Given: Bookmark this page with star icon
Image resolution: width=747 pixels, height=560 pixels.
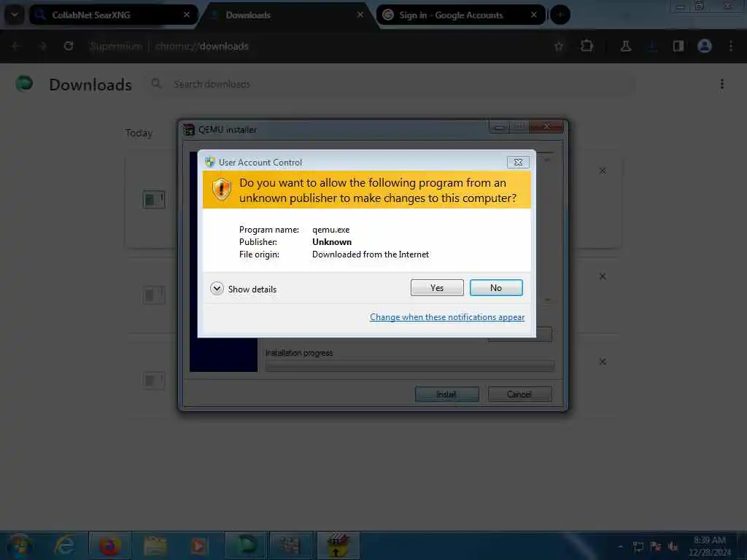Looking at the screenshot, I should 559,46.
